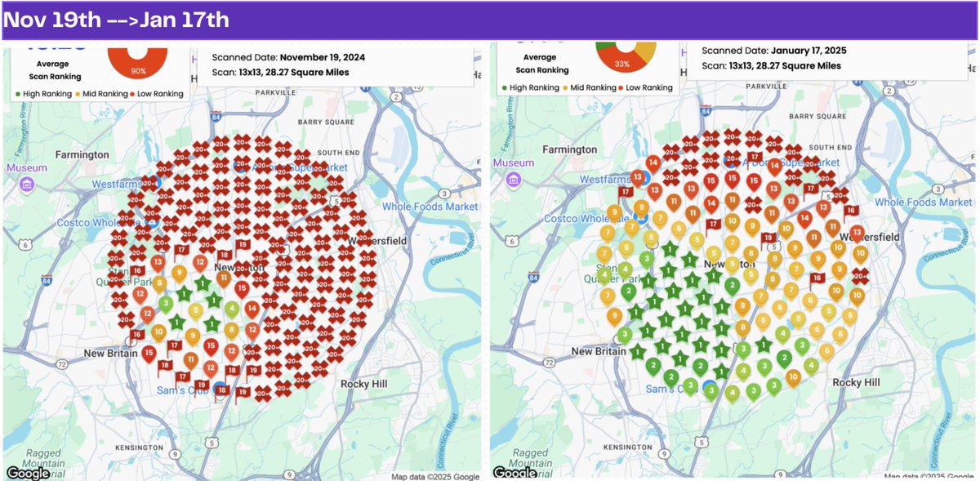The height and width of the screenshot is (481, 980).
Task: Select the light green 4 pin, left map
Action: coord(232,310)
